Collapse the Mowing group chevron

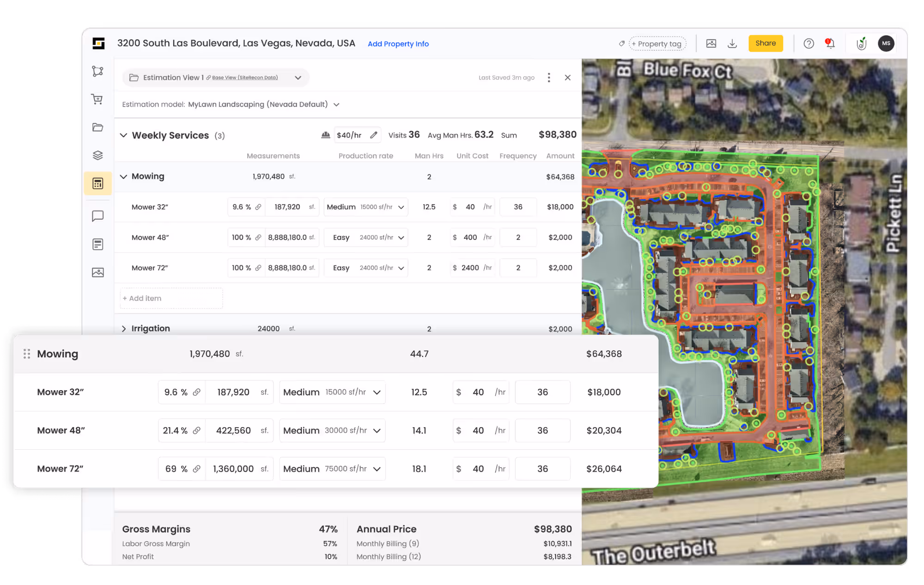tap(123, 176)
